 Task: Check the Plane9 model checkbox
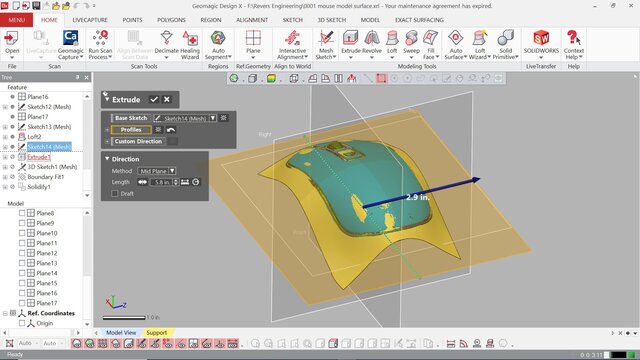point(22,223)
